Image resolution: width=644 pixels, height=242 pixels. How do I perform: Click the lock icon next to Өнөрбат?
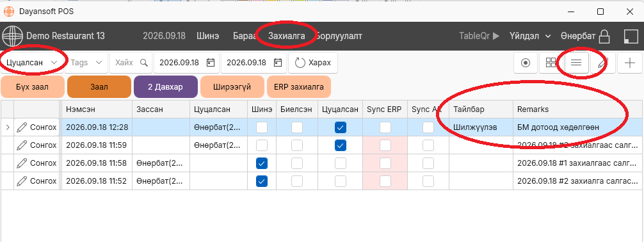(x=604, y=36)
